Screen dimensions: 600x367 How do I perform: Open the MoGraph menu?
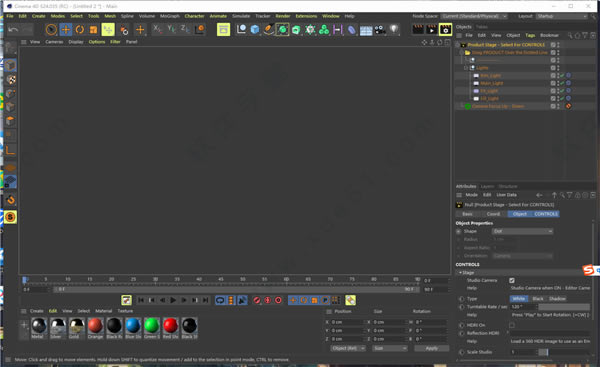point(170,16)
